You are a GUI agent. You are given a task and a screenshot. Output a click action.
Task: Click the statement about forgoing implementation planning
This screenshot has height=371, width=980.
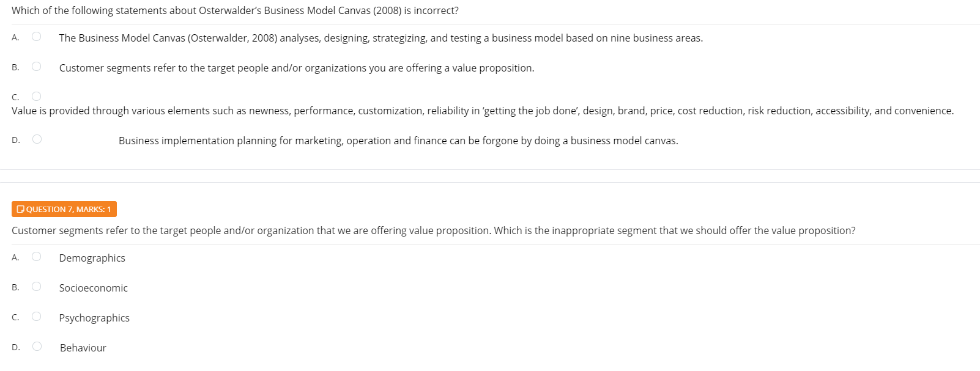click(x=398, y=141)
